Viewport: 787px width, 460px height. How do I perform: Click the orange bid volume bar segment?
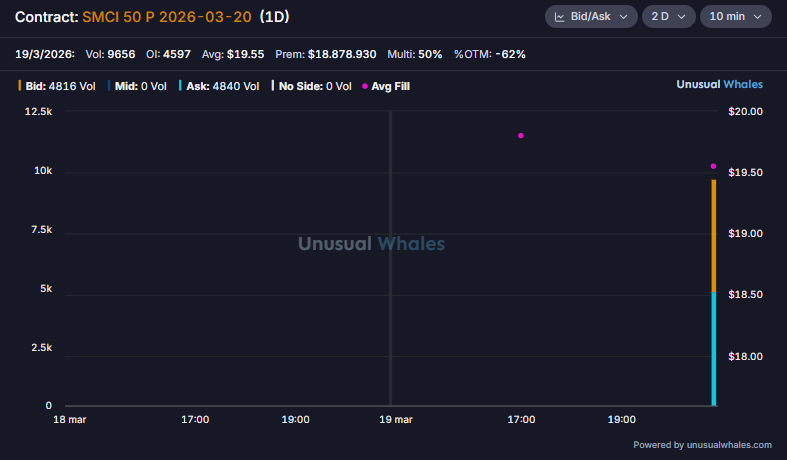(x=714, y=236)
